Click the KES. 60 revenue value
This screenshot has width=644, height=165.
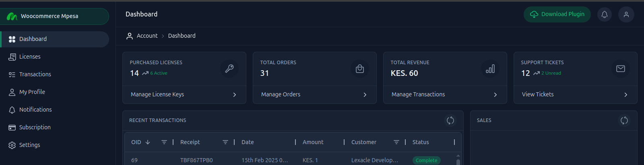[404, 73]
